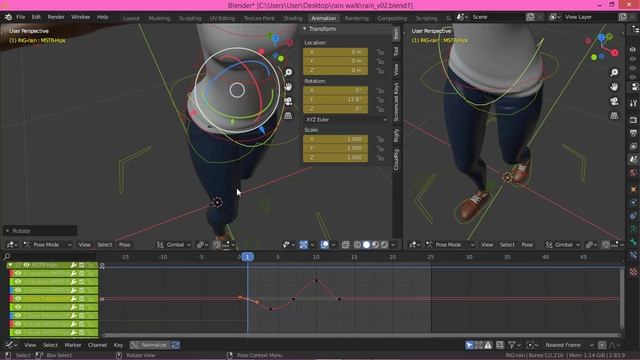Switch perspective/orthographic grid icon in right viewport

[614, 116]
